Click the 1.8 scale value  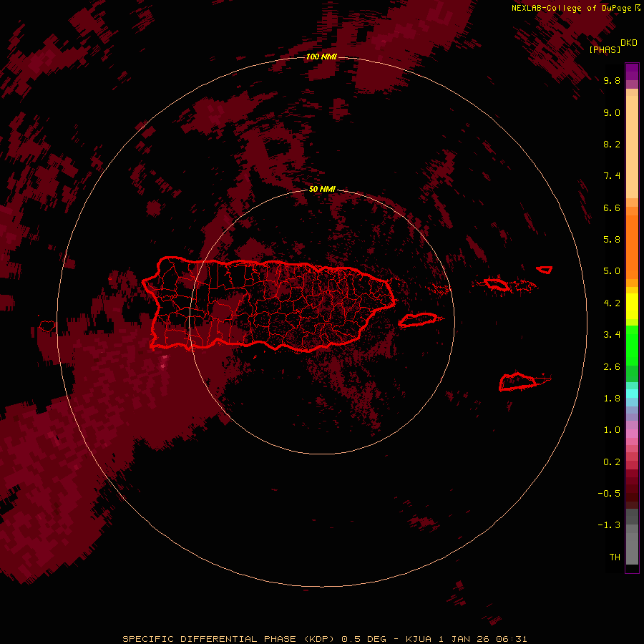612,399
